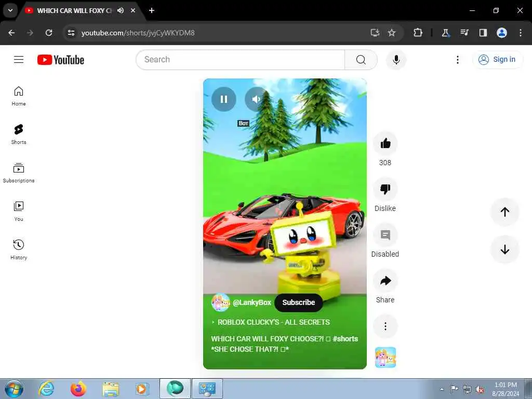Open a new browser tab
The image size is (532, 399).
click(x=152, y=10)
